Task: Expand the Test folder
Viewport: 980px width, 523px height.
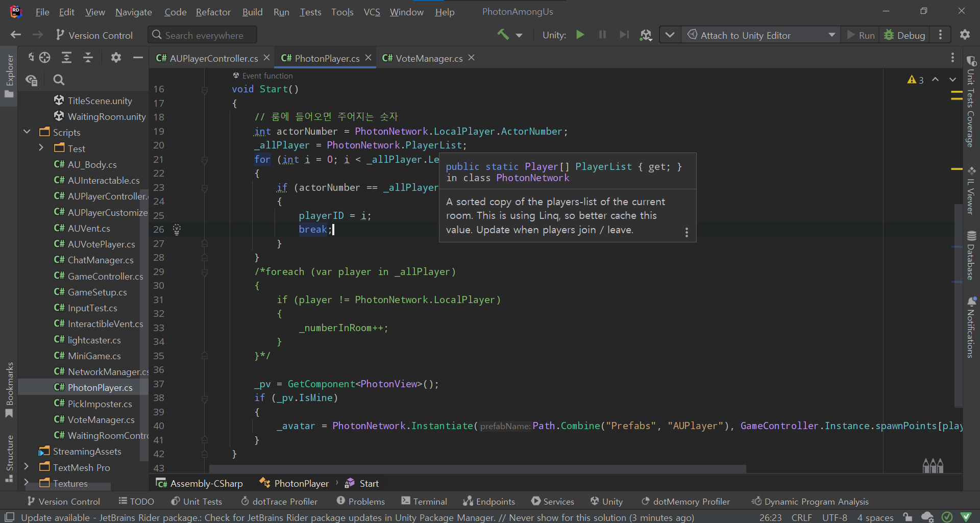Action: (x=41, y=148)
